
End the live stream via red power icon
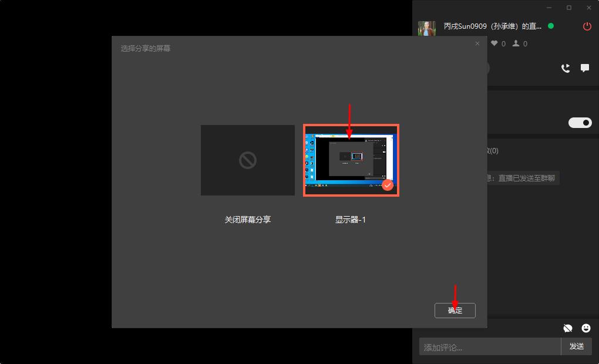coord(586,26)
